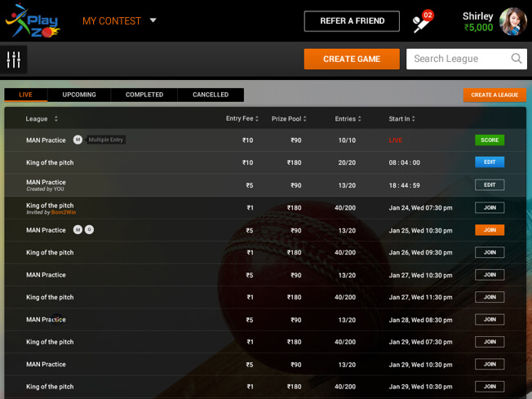Switch to the UPCOMING tab
Image resolution: width=532 pixels, height=399 pixels.
79,95
